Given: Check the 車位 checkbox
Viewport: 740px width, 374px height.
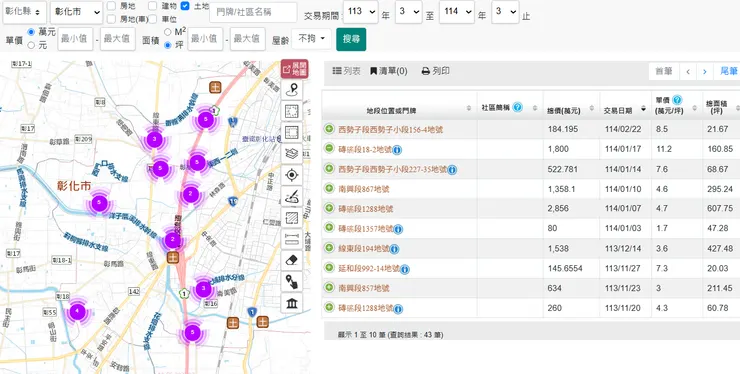Looking at the screenshot, I should [x=152, y=19].
